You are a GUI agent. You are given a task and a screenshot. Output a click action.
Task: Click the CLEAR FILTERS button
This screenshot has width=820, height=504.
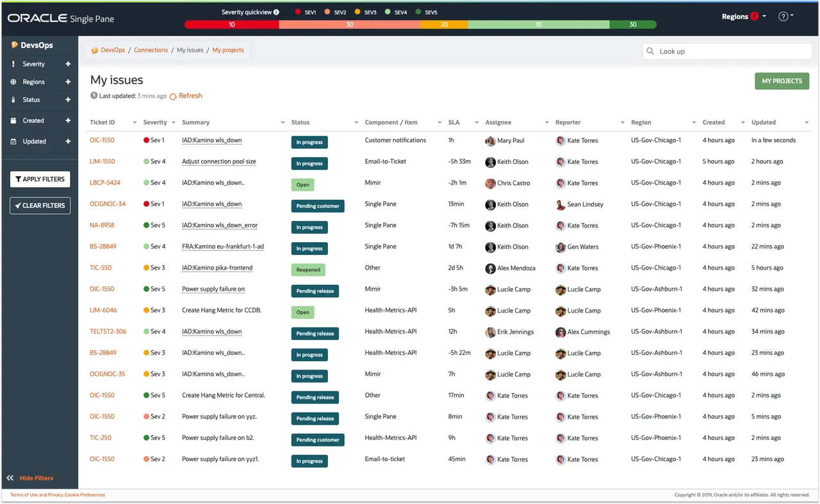coord(40,206)
